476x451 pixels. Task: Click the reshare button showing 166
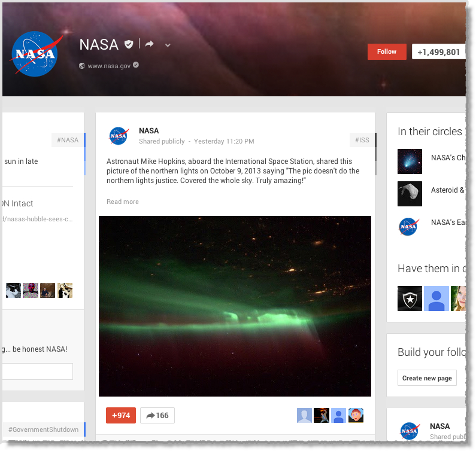[157, 415]
